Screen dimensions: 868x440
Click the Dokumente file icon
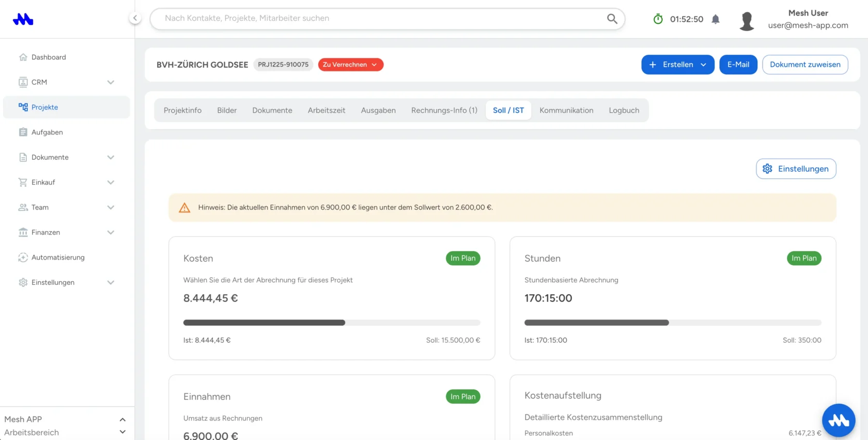[23, 157]
